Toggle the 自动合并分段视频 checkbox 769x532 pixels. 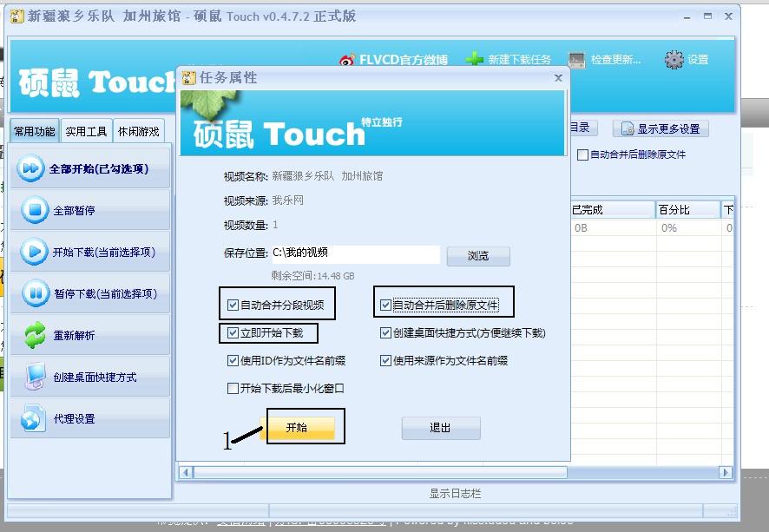point(233,305)
